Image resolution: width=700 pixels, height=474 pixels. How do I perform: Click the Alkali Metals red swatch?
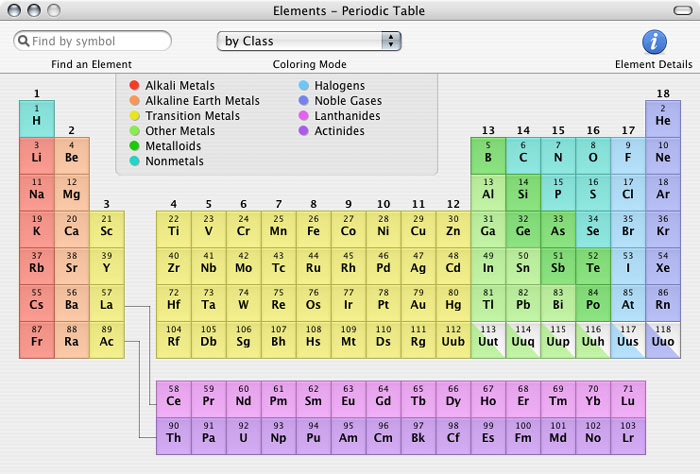pos(134,85)
